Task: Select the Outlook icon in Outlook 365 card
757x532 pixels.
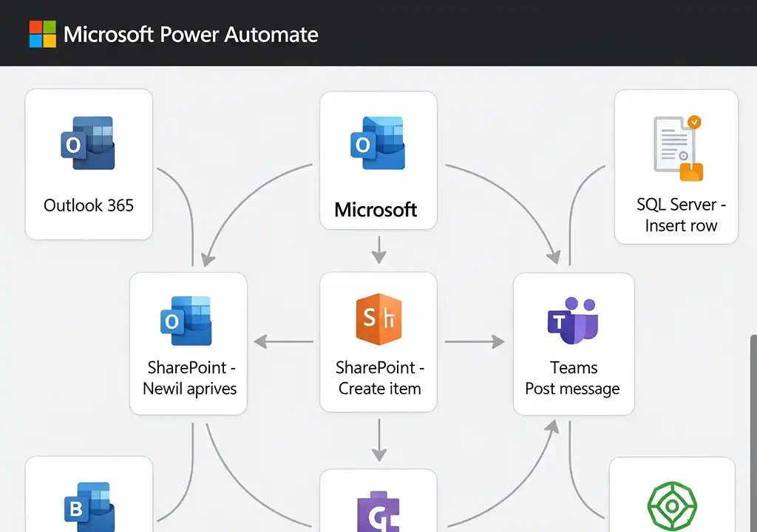Action: tap(88, 143)
